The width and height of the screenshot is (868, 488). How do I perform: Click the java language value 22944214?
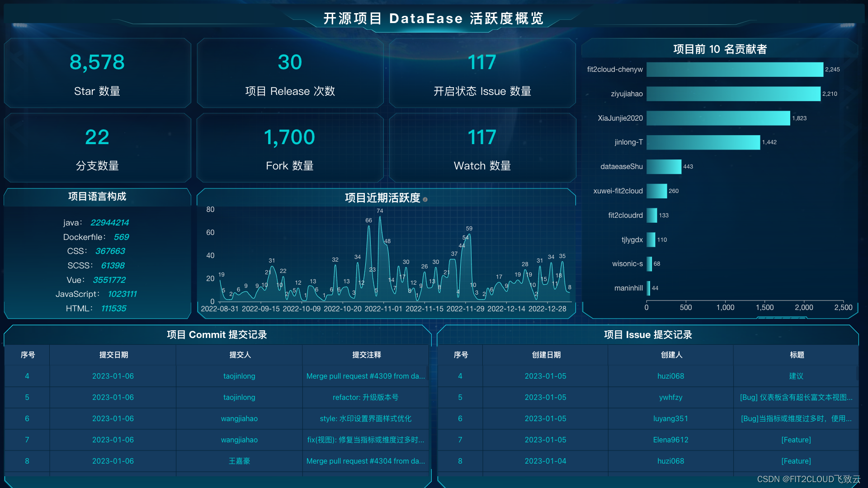point(109,223)
